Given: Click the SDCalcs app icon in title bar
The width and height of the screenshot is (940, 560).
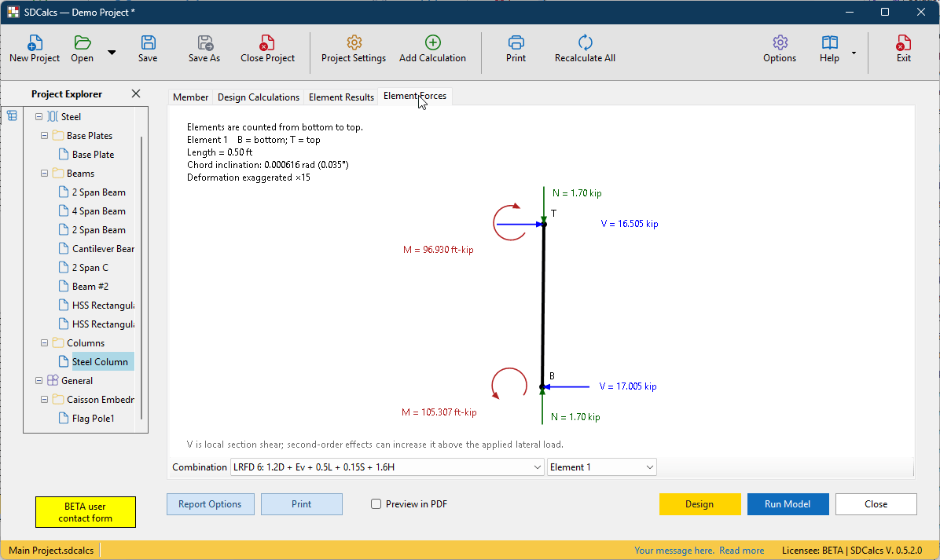Looking at the screenshot, I should 13,12.
